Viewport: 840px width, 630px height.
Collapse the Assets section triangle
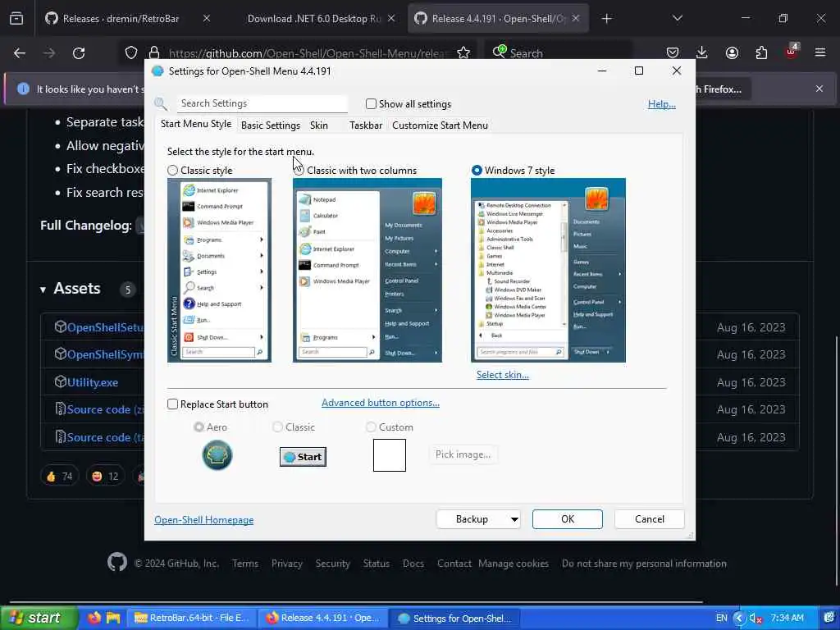tap(43, 290)
